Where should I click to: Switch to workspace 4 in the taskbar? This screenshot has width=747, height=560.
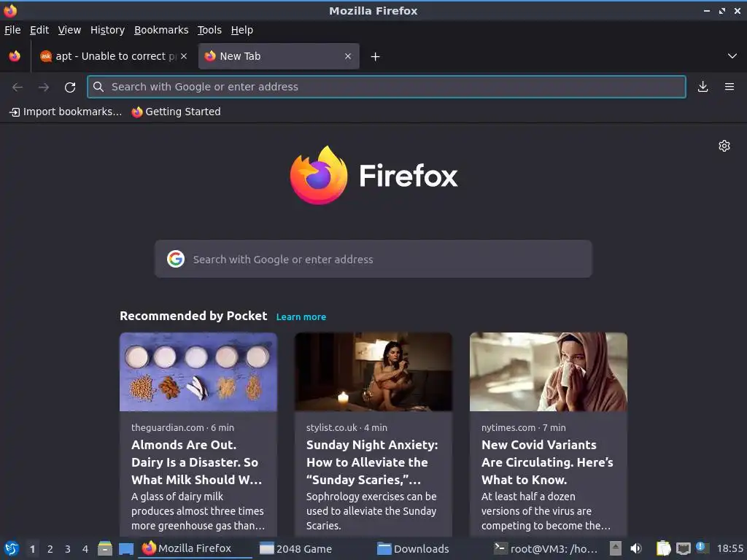point(85,549)
